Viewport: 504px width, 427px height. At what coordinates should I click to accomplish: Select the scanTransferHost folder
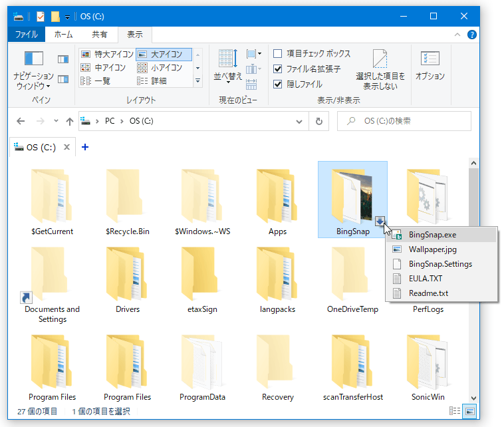coord(353,367)
